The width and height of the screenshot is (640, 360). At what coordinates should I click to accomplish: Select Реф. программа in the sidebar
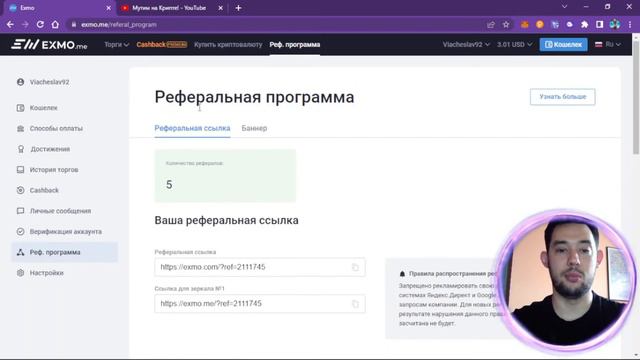(x=65, y=252)
